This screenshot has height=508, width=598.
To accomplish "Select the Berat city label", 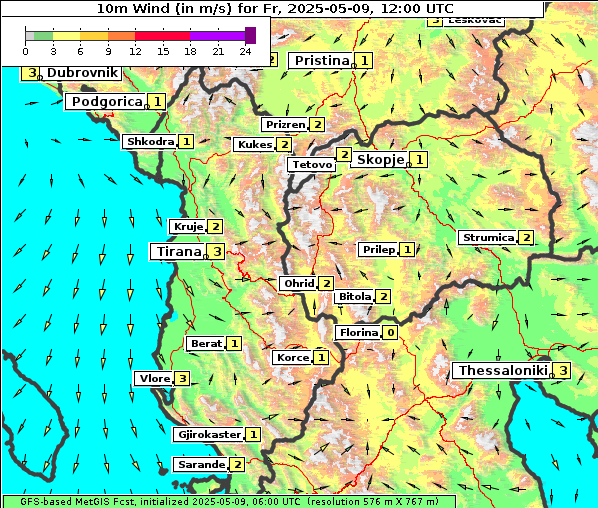I will point(206,344).
